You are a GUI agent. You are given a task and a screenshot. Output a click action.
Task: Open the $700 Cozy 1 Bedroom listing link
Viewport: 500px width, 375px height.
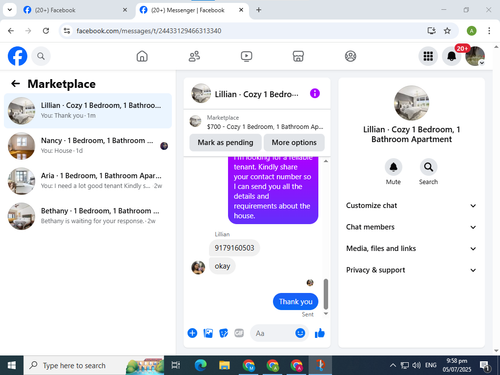coord(257,122)
